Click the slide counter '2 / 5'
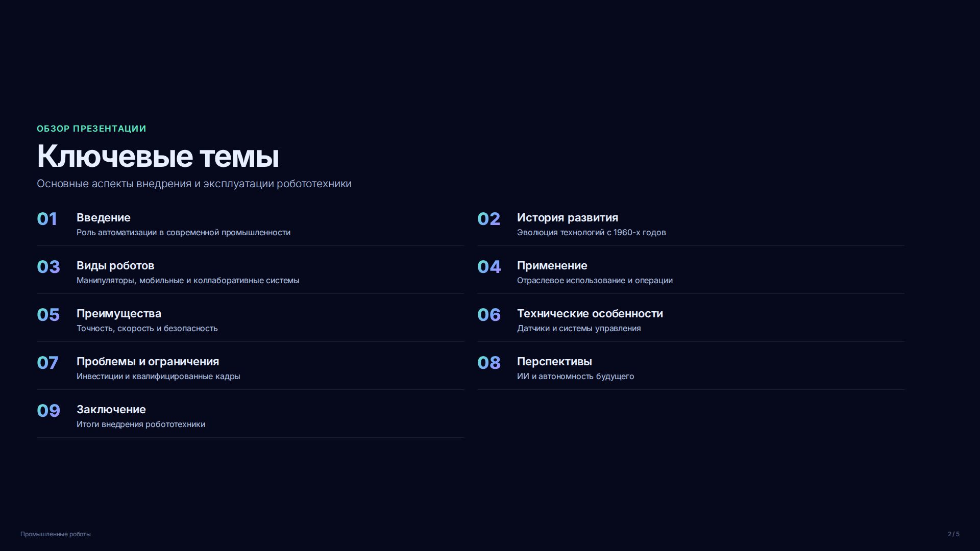Image resolution: width=980 pixels, height=551 pixels. [953, 534]
